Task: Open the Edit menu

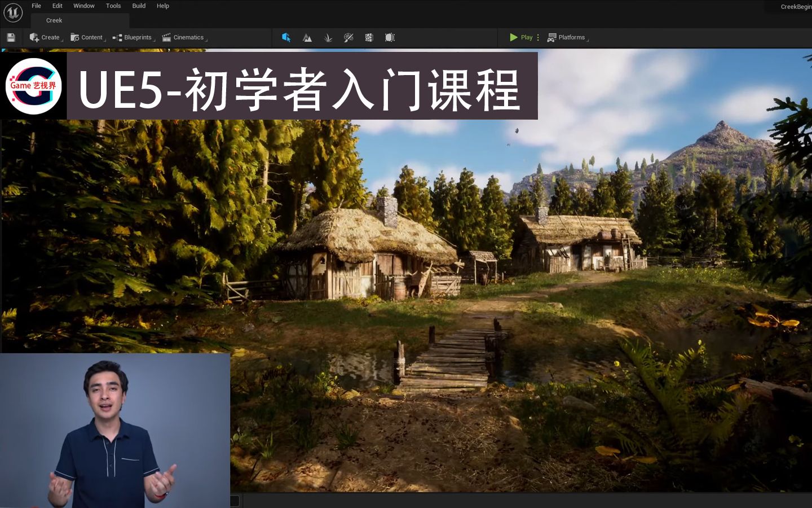Action: [58, 6]
